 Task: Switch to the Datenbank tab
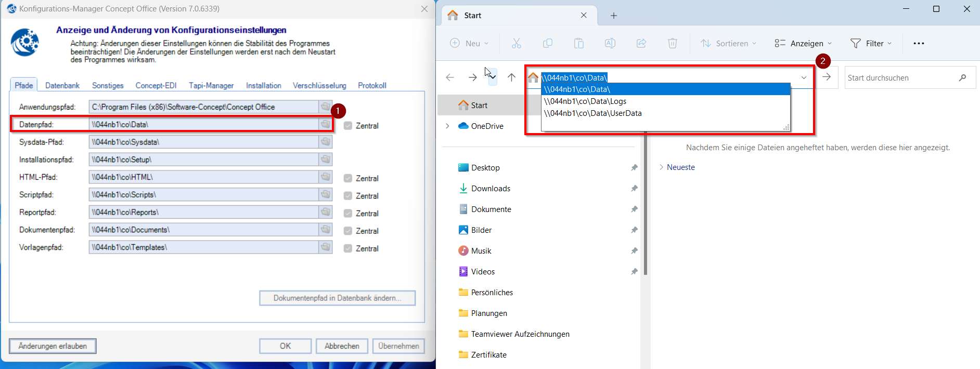click(62, 85)
